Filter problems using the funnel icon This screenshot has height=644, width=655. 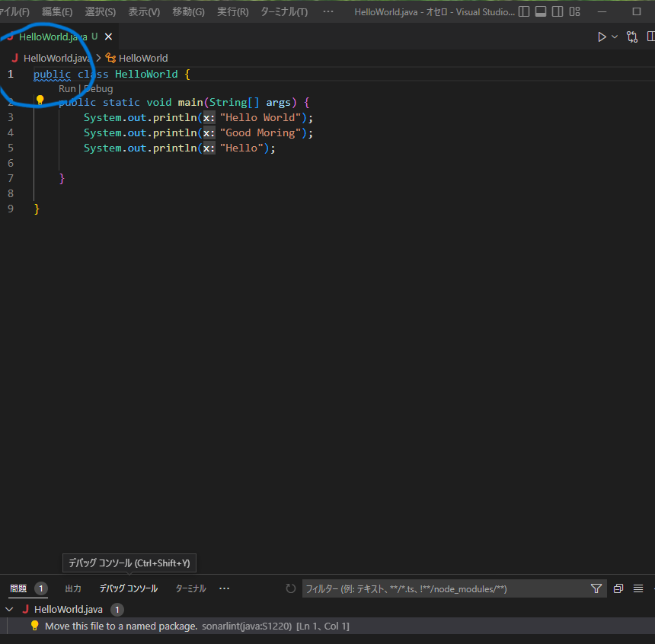[596, 588]
